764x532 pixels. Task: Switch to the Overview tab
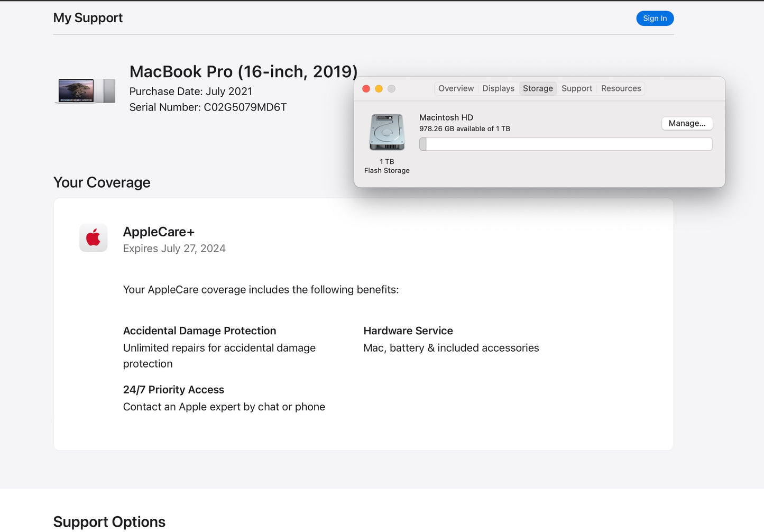coord(456,88)
